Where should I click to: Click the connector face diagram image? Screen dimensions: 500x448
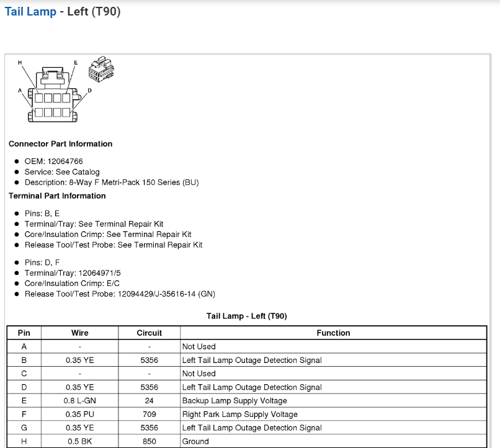(55, 91)
